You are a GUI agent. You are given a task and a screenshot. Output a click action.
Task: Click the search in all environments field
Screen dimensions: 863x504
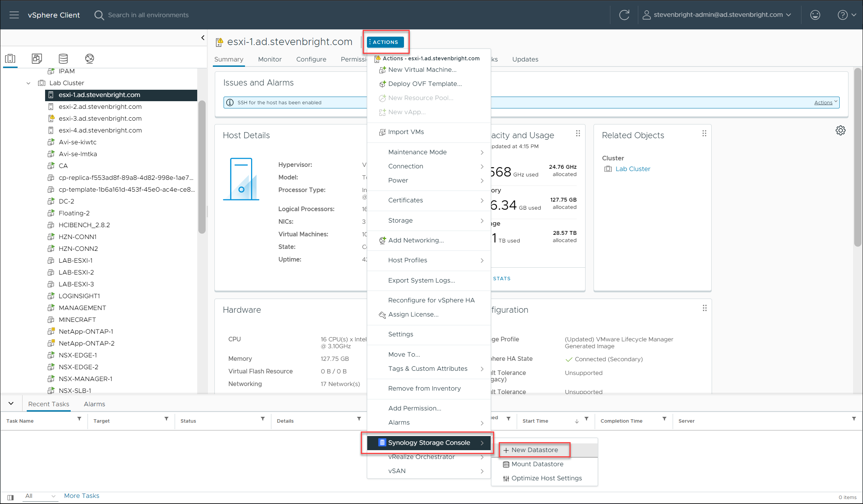[148, 15]
